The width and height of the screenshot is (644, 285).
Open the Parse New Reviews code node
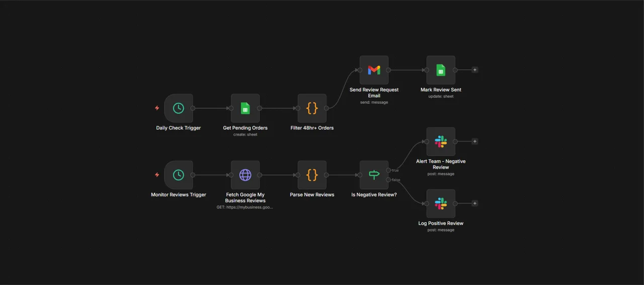[x=312, y=175]
